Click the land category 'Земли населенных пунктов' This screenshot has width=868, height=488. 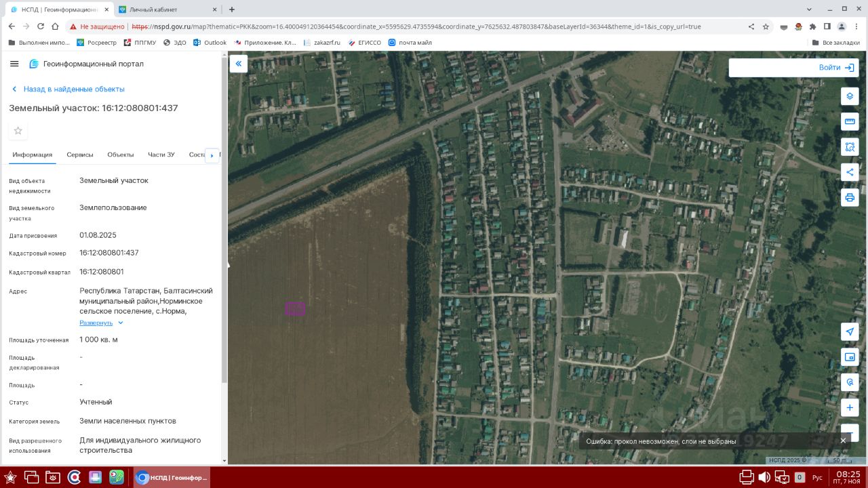[127, 421]
